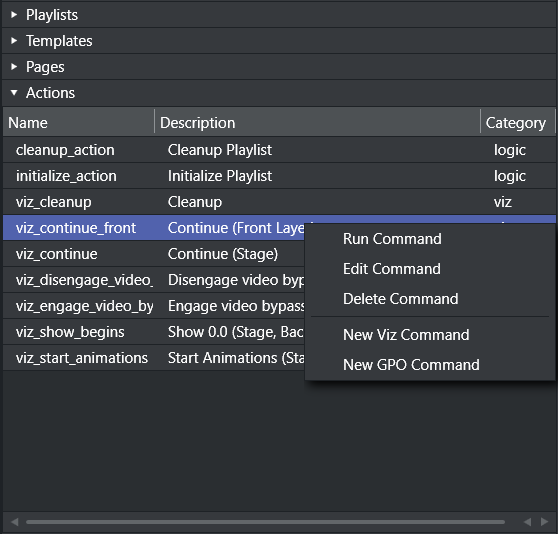
Task: Sort by the Description column header
Action: (x=317, y=123)
